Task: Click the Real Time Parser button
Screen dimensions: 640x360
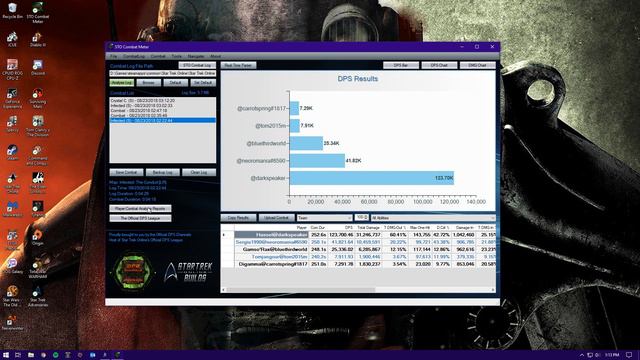Action: point(238,65)
